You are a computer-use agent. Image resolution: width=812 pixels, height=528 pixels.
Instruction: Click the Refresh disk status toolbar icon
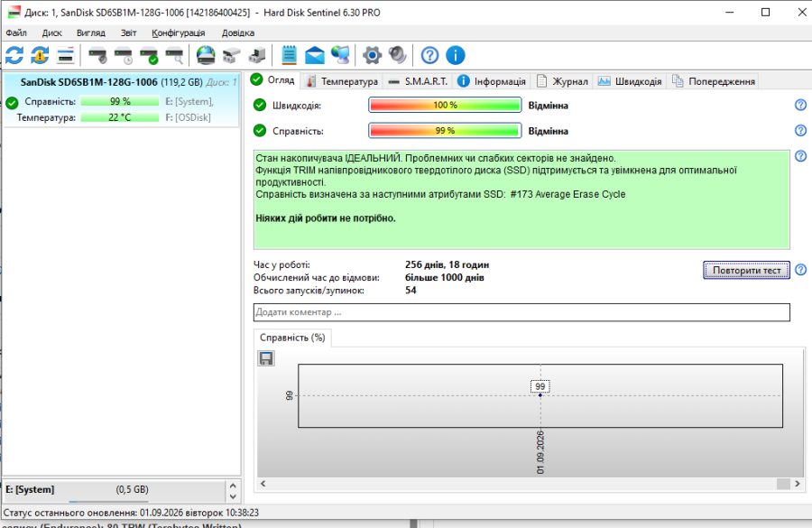[x=14, y=55]
